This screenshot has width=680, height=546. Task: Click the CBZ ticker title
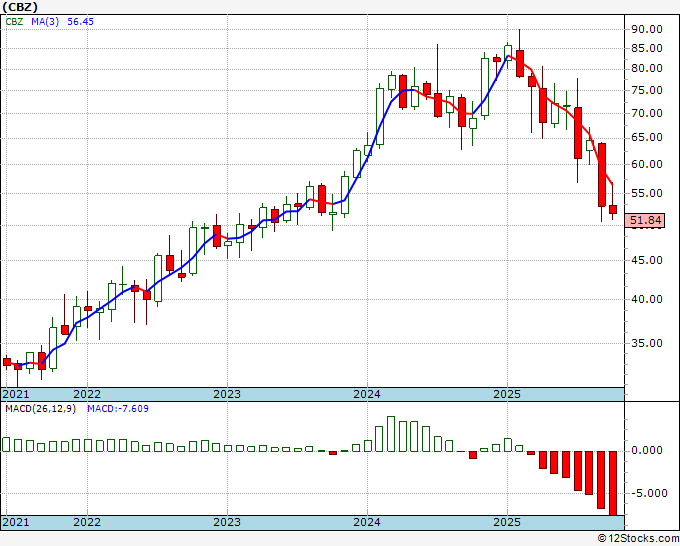(20, 7)
